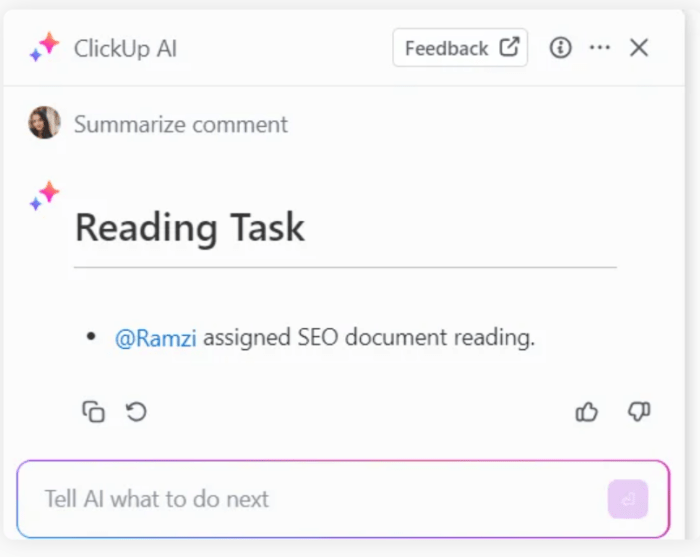Close the ClickUp AI panel
Viewport: 700px width, 557px height.
coord(639,48)
